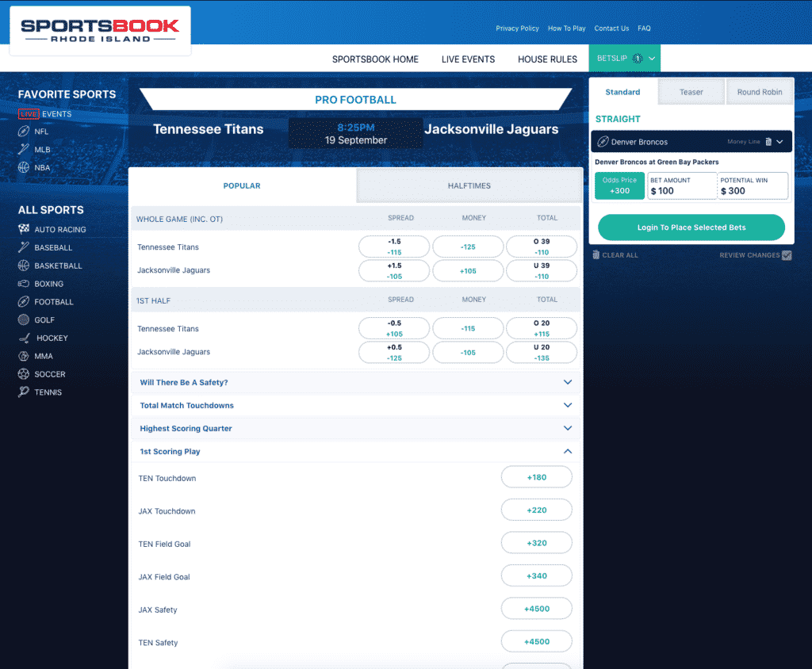This screenshot has height=669, width=812.
Task: Pick TEN Touchdown at +180
Action: [x=537, y=477]
